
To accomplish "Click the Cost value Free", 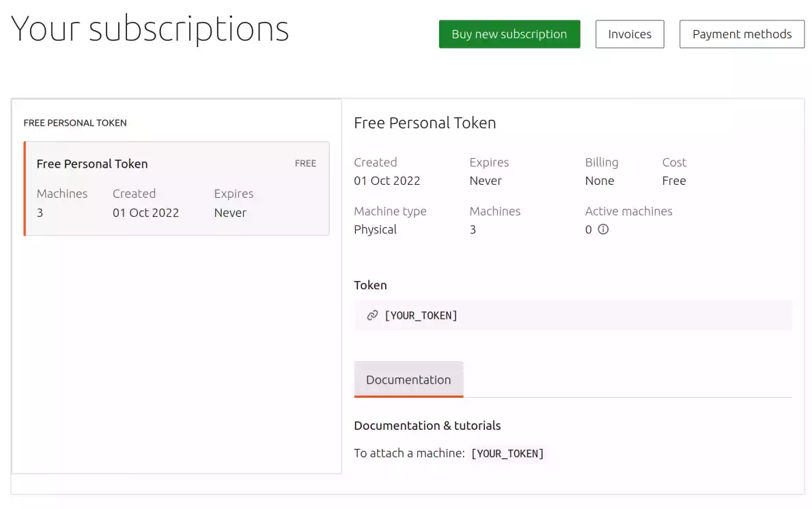I will point(673,181).
